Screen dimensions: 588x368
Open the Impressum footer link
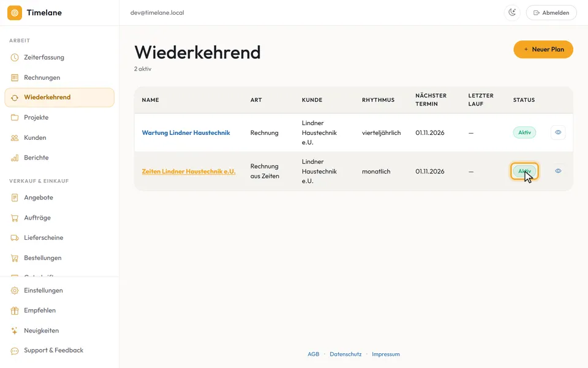point(386,354)
